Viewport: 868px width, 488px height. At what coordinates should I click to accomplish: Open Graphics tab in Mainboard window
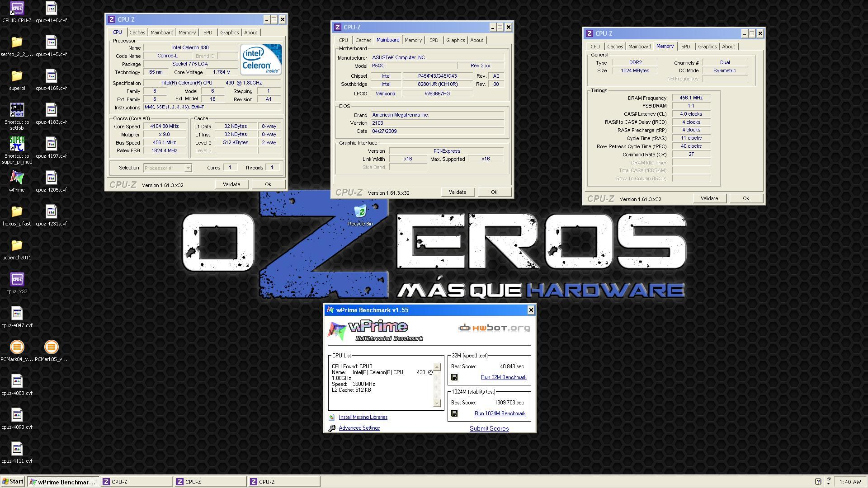pyautogui.click(x=455, y=40)
